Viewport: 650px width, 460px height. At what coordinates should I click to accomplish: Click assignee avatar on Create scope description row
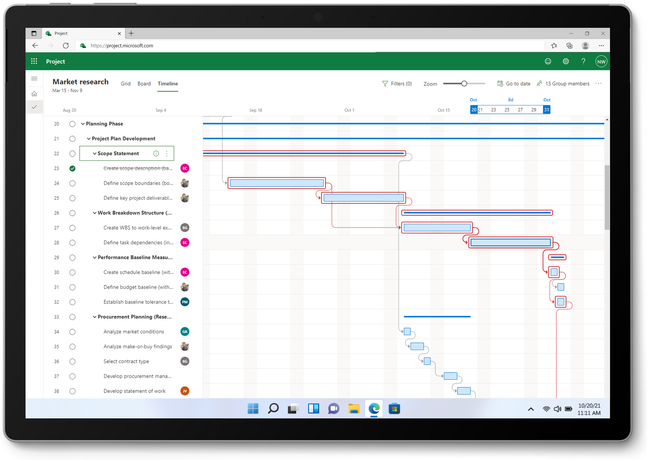185,168
